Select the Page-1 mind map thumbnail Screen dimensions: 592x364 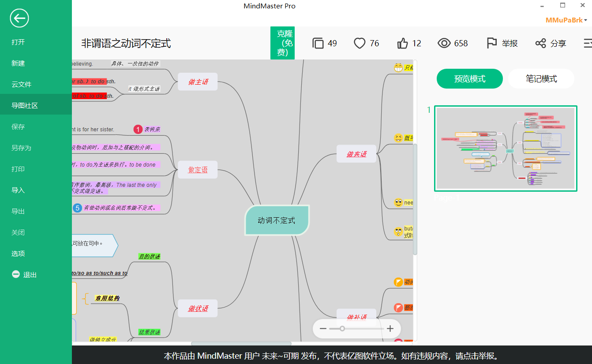point(506,149)
